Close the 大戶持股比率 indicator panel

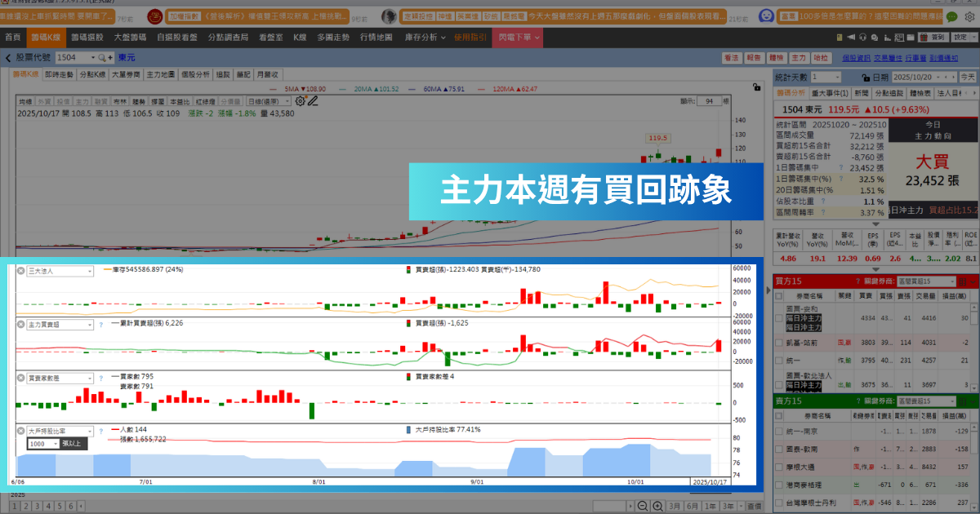(x=21, y=430)
